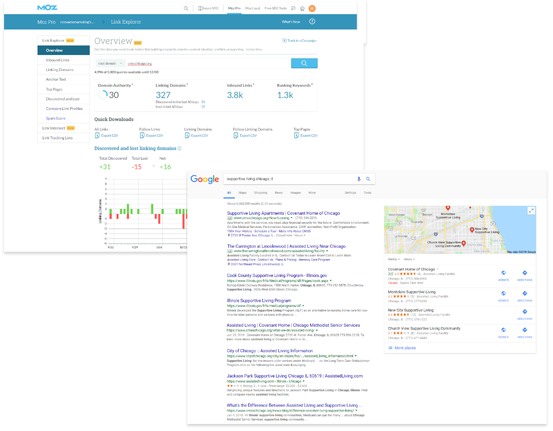Click the Linking Domains value 327
Viewport: 553px width, 431px height.
coord(163,95)
